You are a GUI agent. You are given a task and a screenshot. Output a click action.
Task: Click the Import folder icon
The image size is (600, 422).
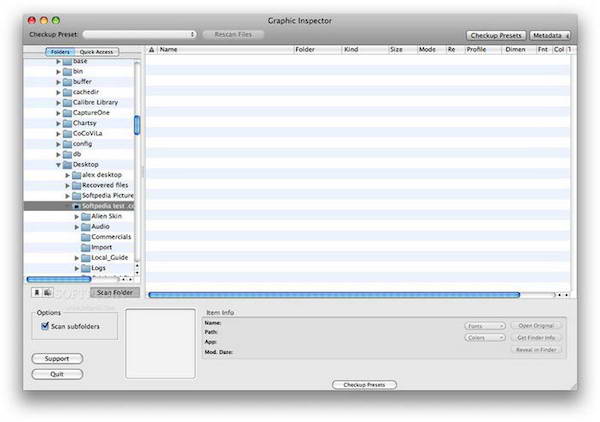click(x=86, y=248)
